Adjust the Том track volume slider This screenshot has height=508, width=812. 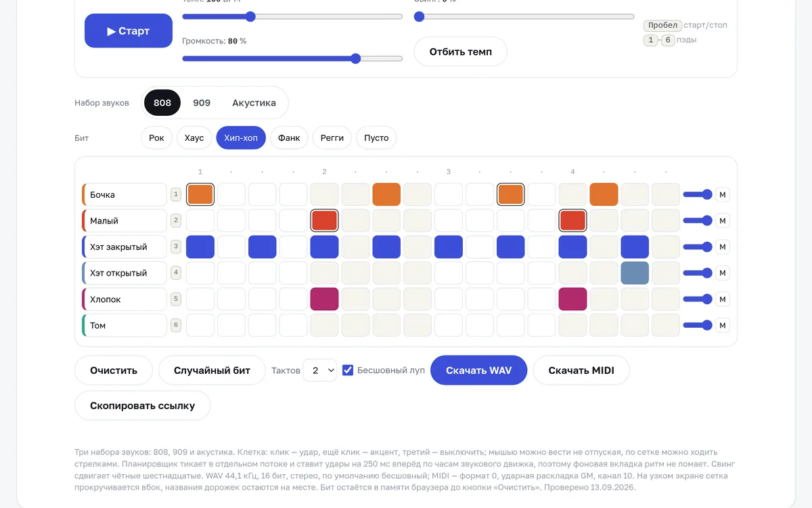(x=698, y=326)
